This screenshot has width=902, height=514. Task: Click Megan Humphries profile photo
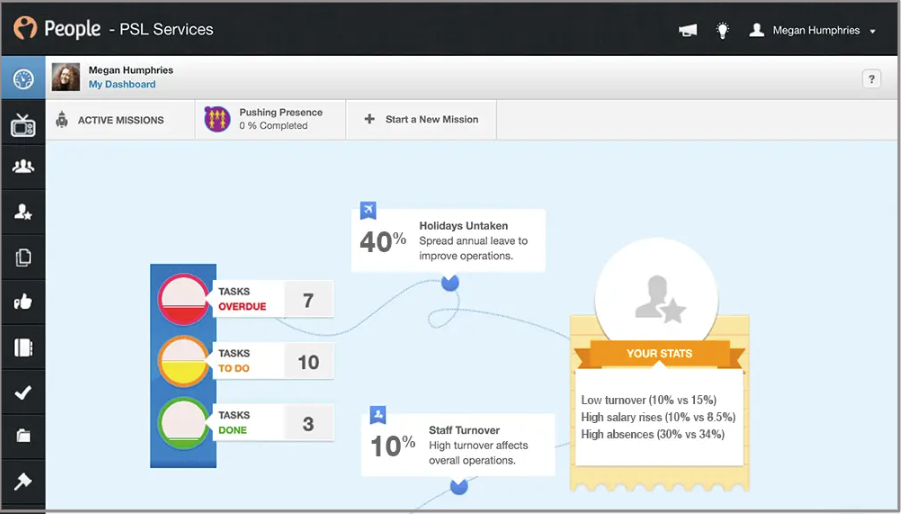click(66, 77)
